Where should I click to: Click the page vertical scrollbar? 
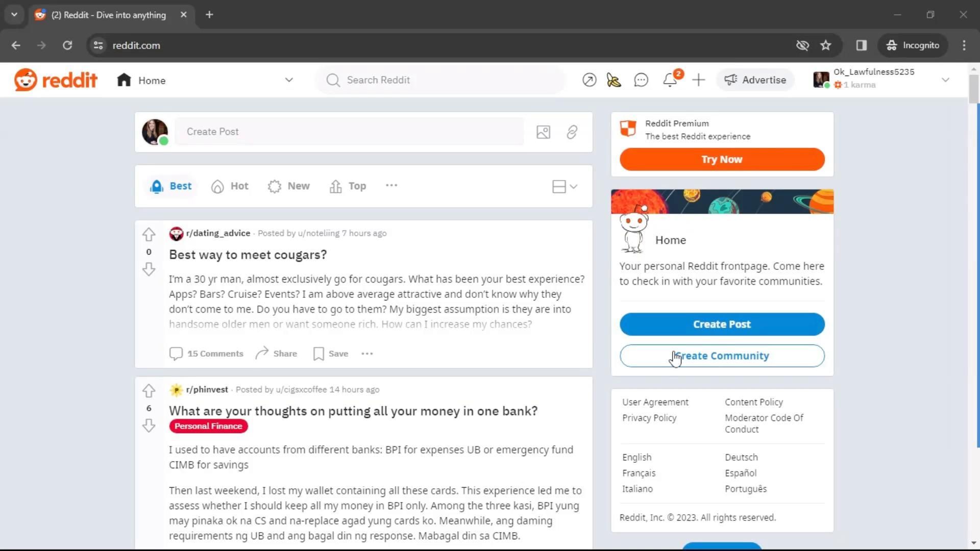coord(973,306)
